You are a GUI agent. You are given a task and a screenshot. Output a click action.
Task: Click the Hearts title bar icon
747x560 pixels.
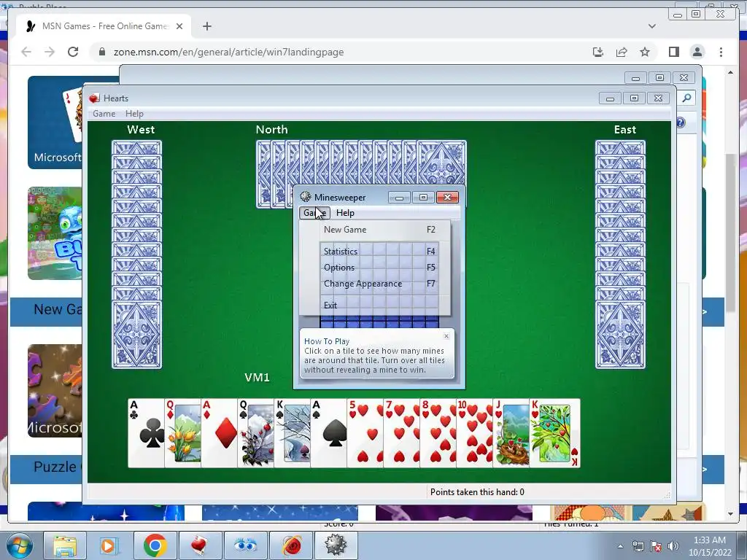click(94, 98)
